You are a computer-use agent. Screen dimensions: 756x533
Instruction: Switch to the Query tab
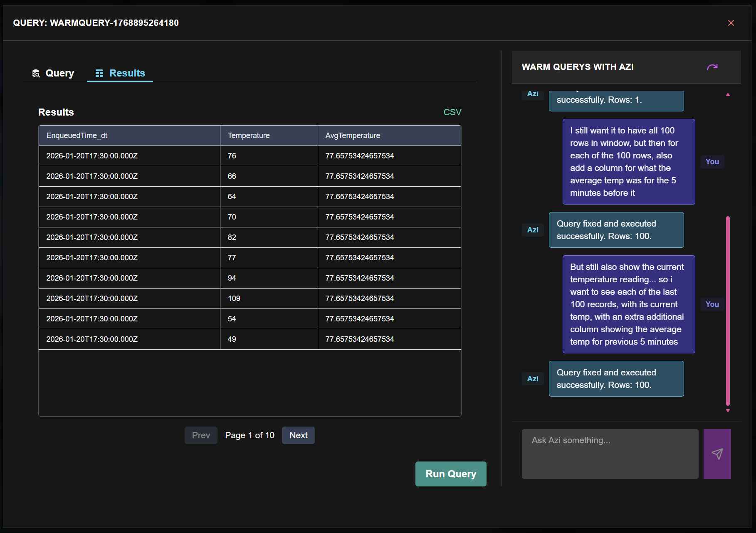[53, 73]
